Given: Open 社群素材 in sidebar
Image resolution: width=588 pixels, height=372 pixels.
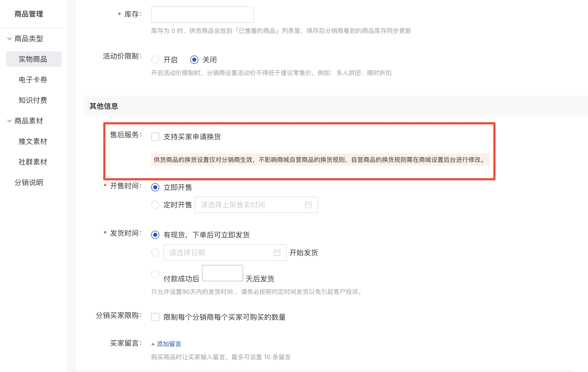Looking at the screenshot, I should pyautogui.click(x=33, y=162).
